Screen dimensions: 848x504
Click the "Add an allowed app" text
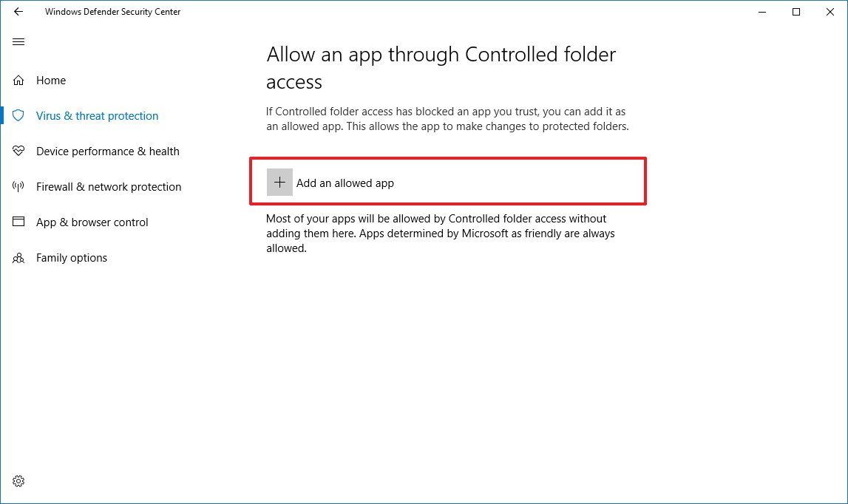[x=345, y=183]
